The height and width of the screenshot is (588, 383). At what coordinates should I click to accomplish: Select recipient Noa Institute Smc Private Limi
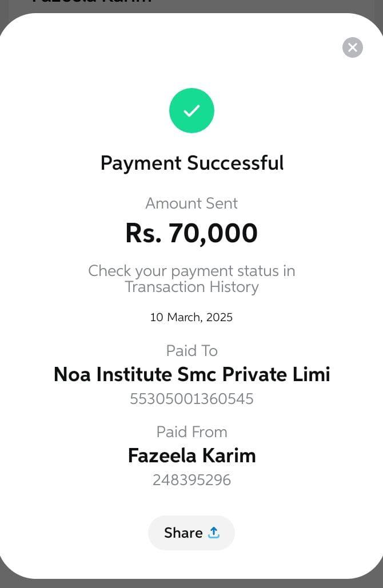(x=191, y=374)
